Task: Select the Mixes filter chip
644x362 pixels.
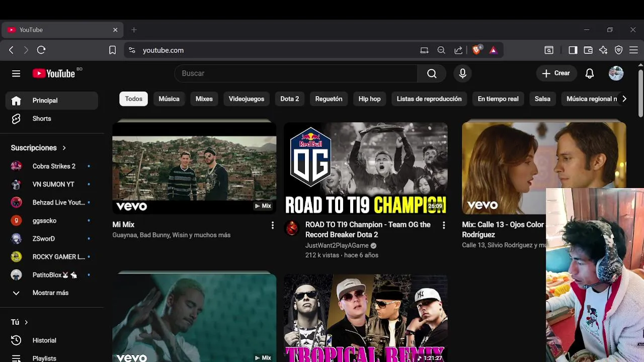Action: click(204, 99)
